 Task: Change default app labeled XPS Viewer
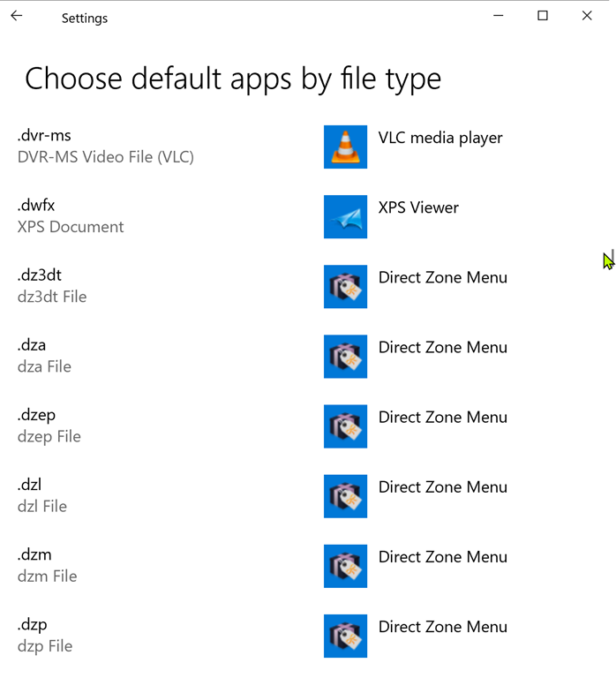[418, 207]
